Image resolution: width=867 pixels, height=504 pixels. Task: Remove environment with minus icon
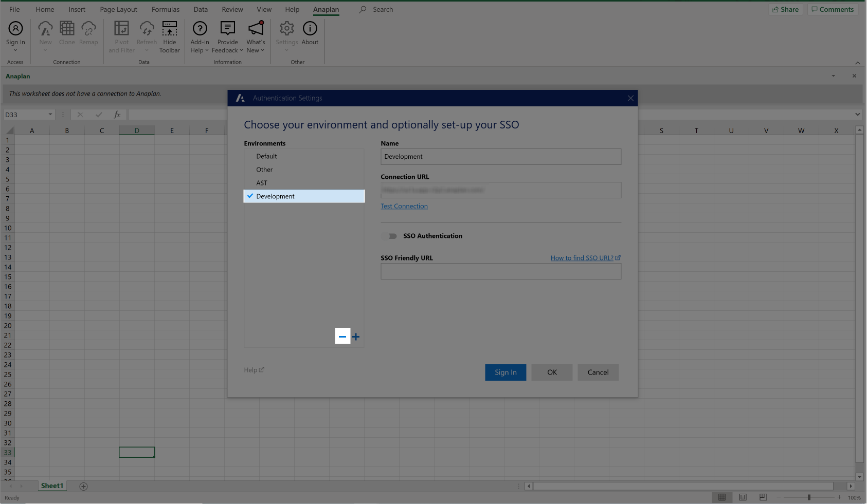[x=342, y=336]
